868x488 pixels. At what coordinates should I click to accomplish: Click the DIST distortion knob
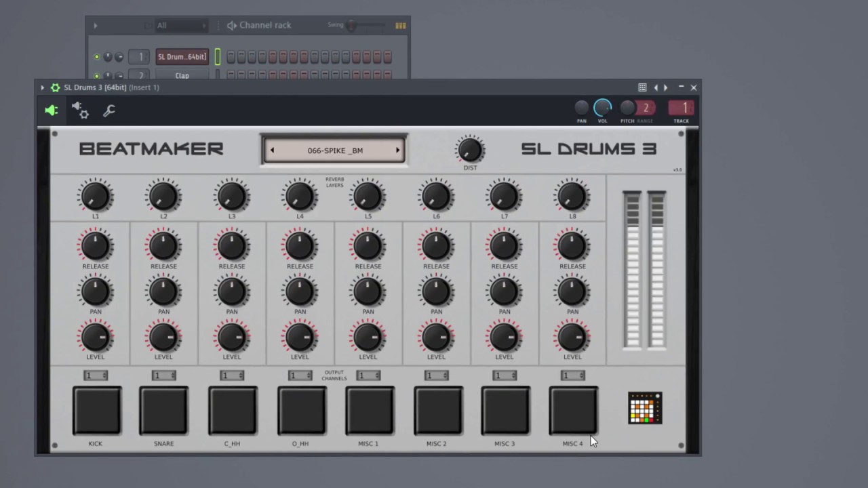point(470,150)
